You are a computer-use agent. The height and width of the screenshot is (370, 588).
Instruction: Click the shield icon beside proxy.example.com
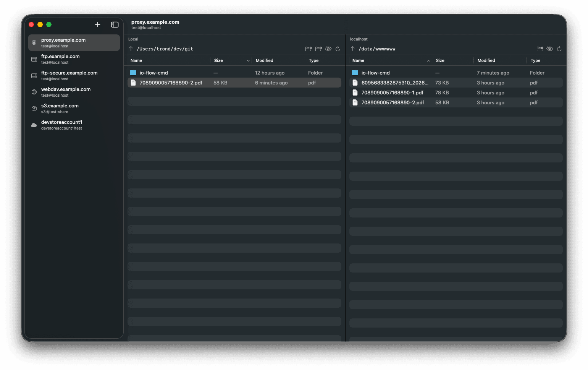pyautogui.click(x=34, y=42)
